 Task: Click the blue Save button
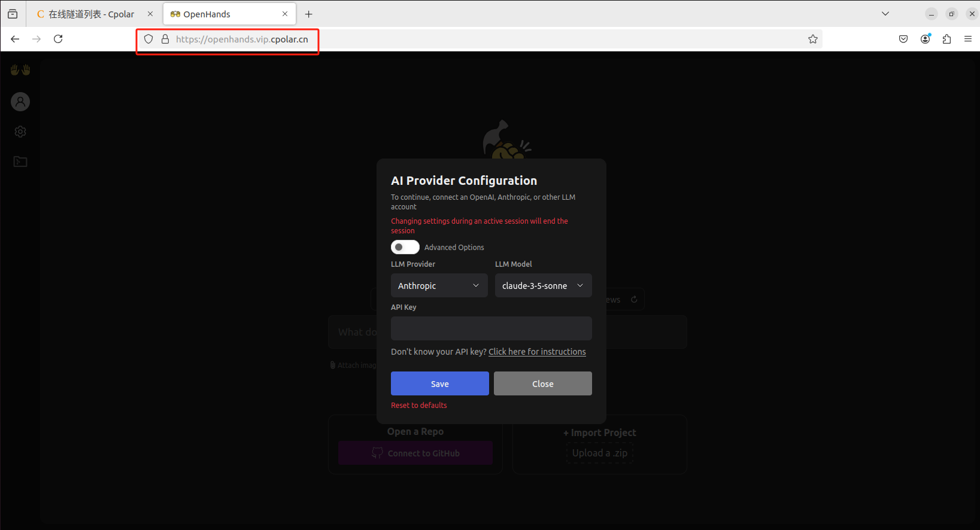point(440,383)
